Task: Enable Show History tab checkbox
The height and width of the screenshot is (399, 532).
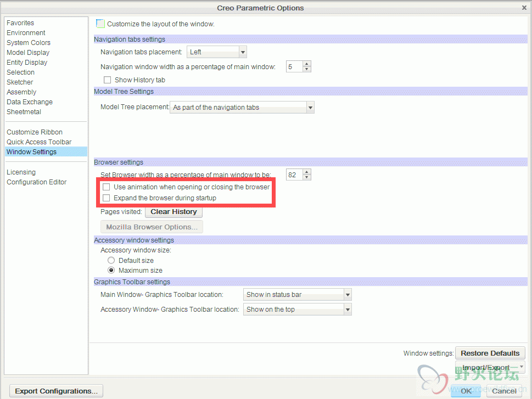Action: (x=107, y=80)
